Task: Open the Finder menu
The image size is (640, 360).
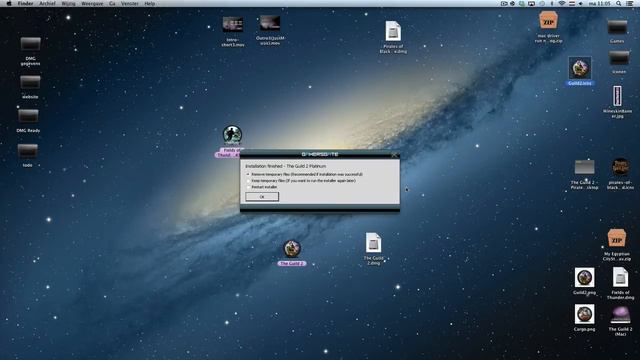Action: tap(25, 3)
